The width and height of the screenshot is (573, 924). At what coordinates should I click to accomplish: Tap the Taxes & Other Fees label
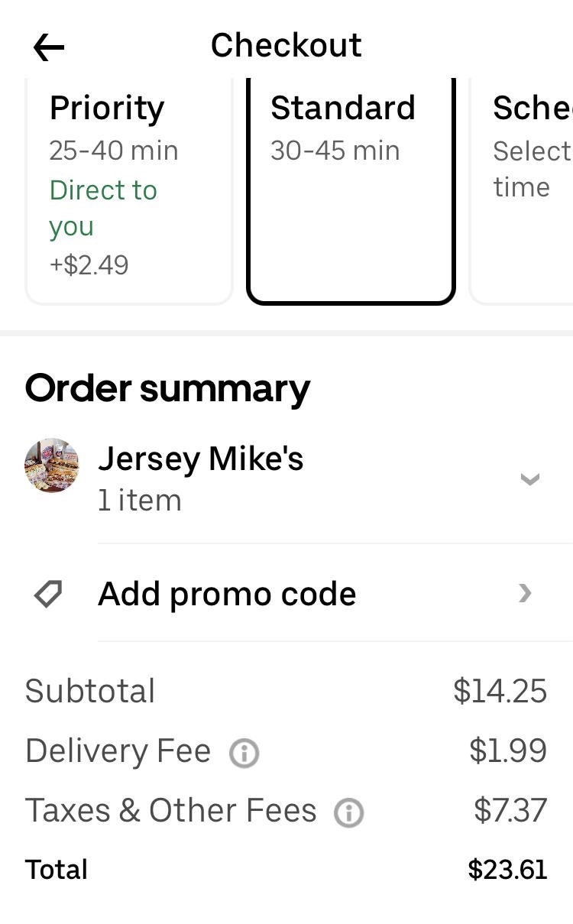(170, 810)
